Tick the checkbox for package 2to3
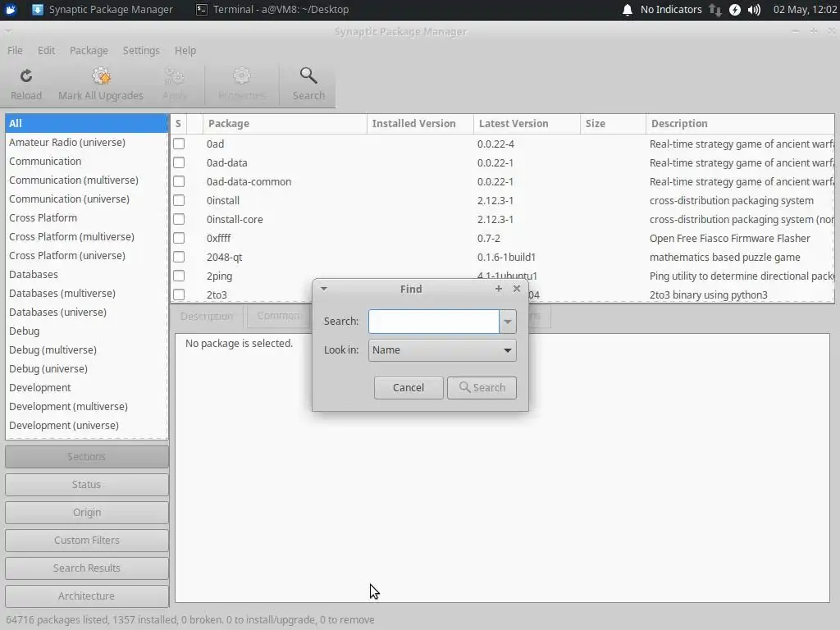Screen dimensions: 840x630 pos(179,294)
